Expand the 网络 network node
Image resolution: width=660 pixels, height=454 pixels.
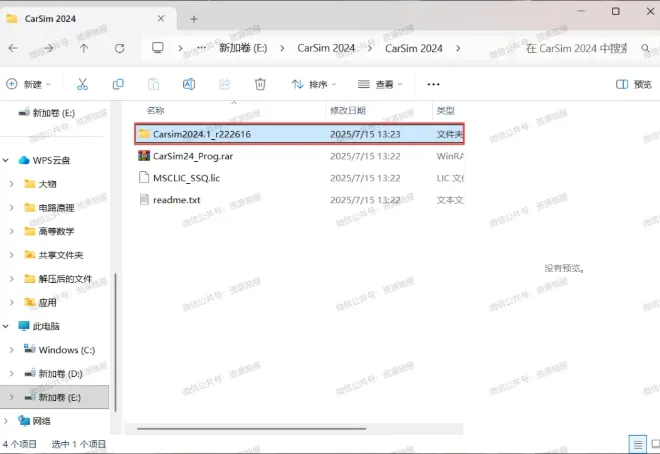6,421
